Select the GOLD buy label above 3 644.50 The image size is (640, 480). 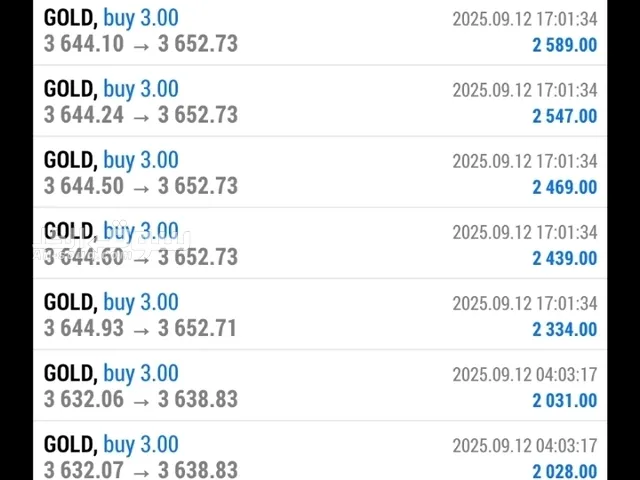pyautogui.click(x=111, y=160)
